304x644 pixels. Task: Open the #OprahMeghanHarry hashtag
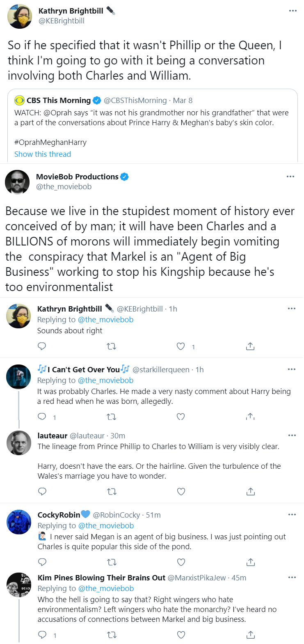coord(50,142)
